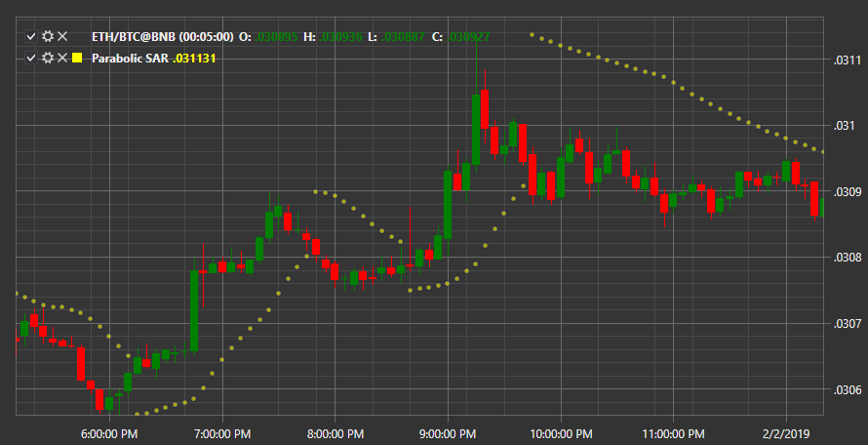Open Parabolic SAR settings gear

coord(48,58)
